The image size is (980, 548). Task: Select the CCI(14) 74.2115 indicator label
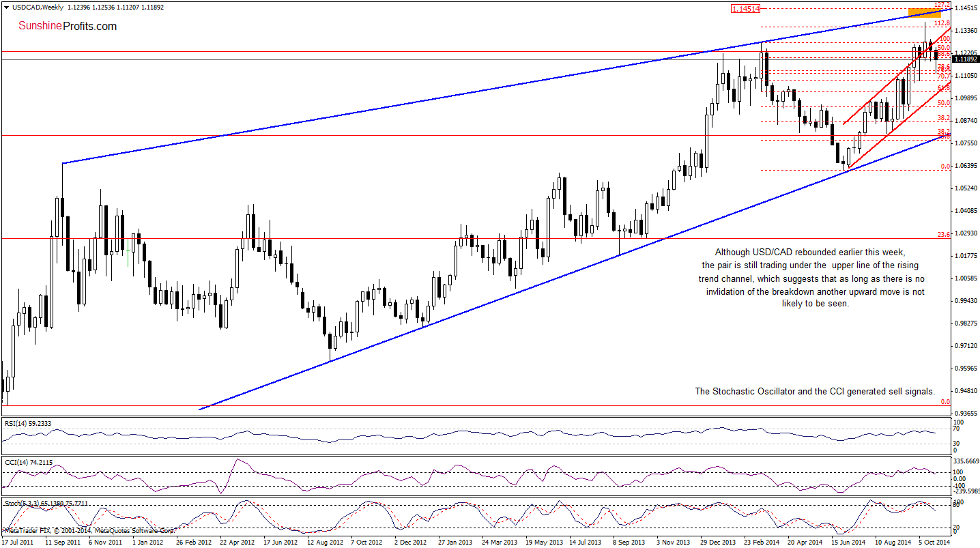(28, 463)
